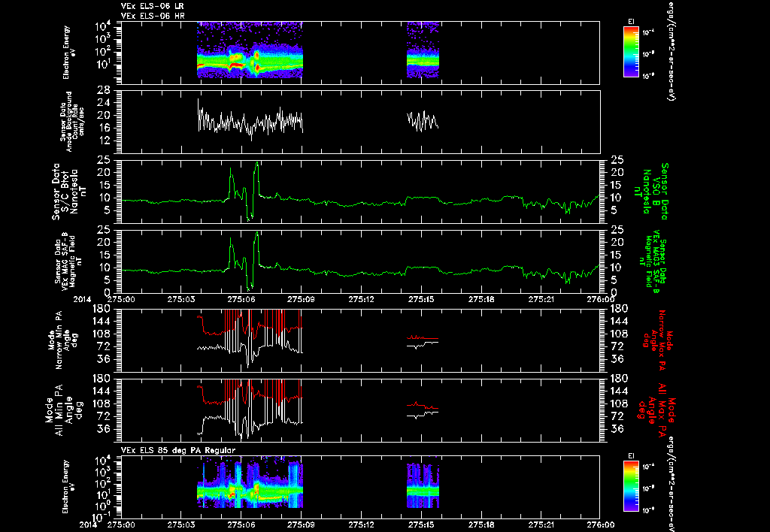Viewport: 770px width, 532px height.
Task: Click the 275:06 label under the SAF-B panel
Action: click(x=241, y=299)
